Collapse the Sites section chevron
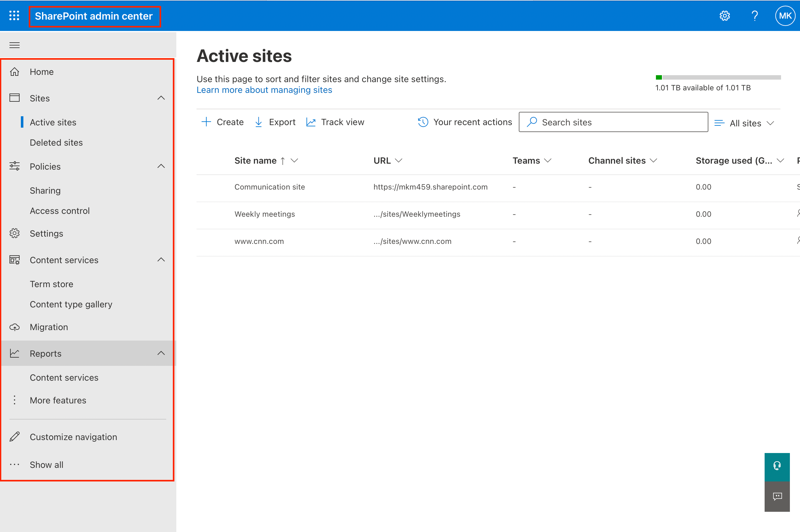 161,98
